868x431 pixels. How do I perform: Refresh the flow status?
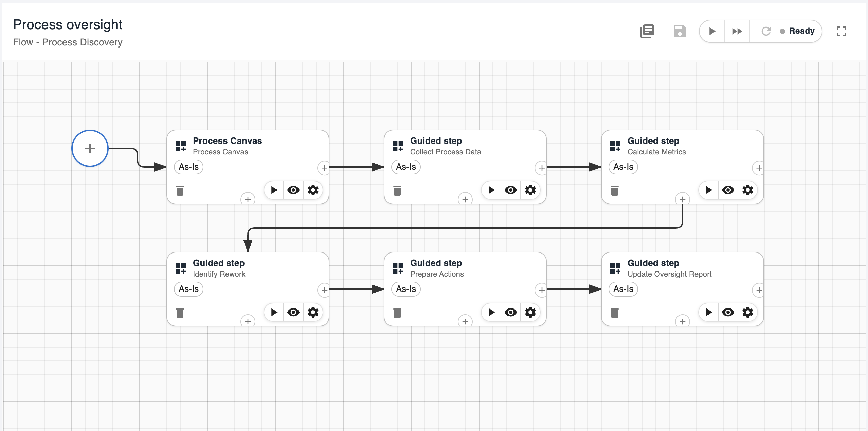point(766,31)
